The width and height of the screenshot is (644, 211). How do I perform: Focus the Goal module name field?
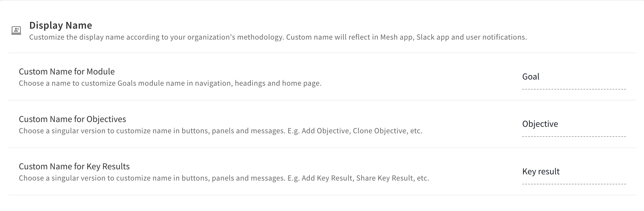574,77
